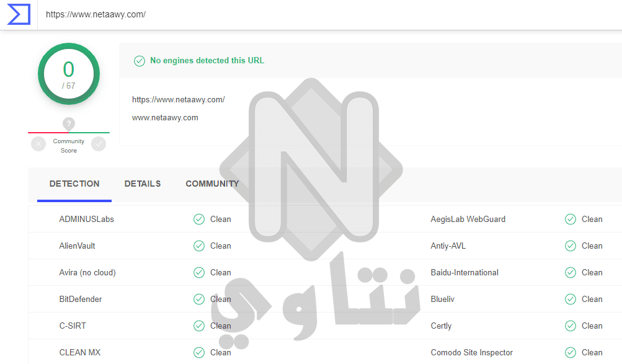This screenshot has width=622, height=364.
Task: Click the clean check icon for Blueliv
Action: point(571,299)
